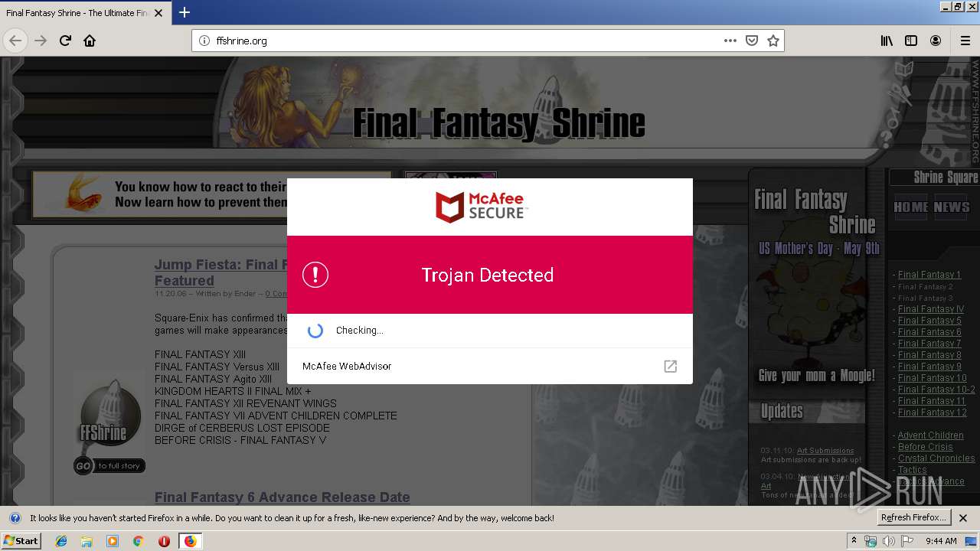Click the browser Back arrow button
Viewport: 980px width, 551px height.
(15, 41)
